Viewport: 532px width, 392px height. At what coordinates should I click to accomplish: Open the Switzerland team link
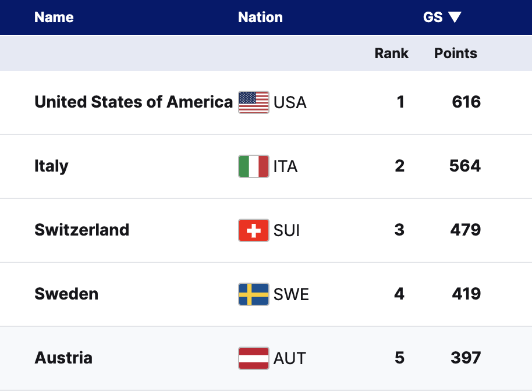(x=81, y=230)
